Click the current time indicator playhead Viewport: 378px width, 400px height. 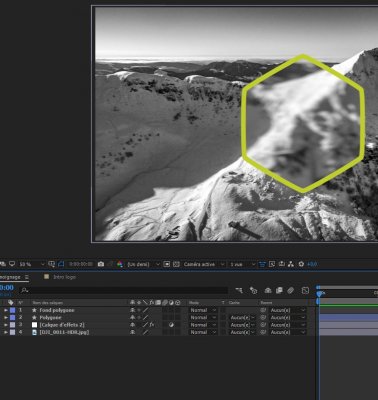pyautogui.click(x=319, y=294)
